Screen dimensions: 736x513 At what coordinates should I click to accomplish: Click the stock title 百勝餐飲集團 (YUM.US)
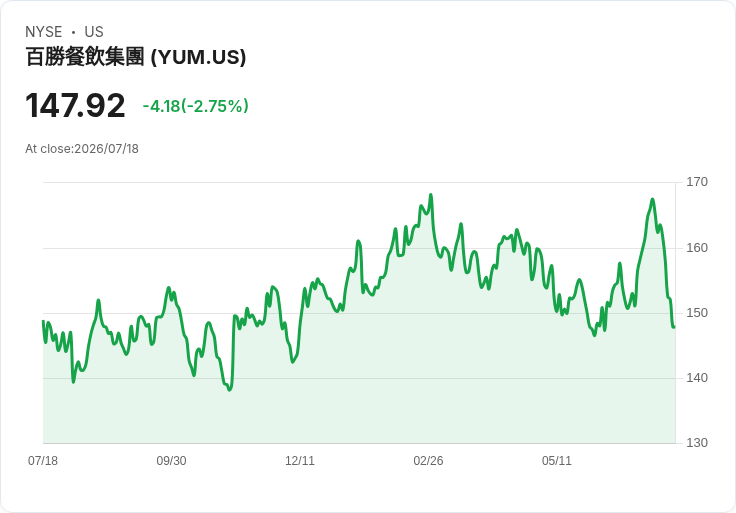click(x=136, y=57)
